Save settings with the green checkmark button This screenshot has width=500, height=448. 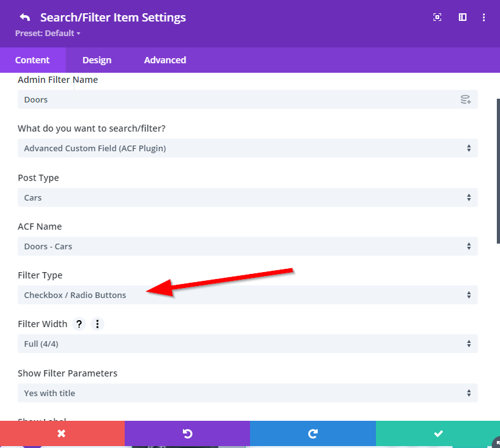pyautogui.click(x=437, y=433)
